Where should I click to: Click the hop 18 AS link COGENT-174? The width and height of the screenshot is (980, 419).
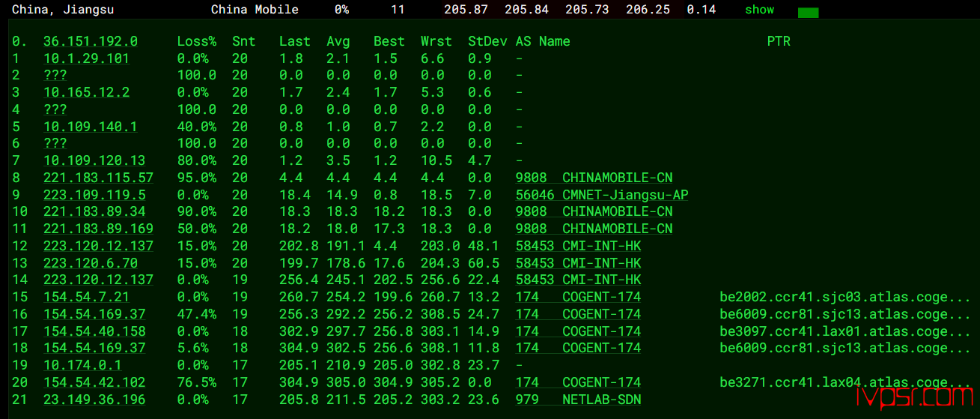(x=578, y=348)
